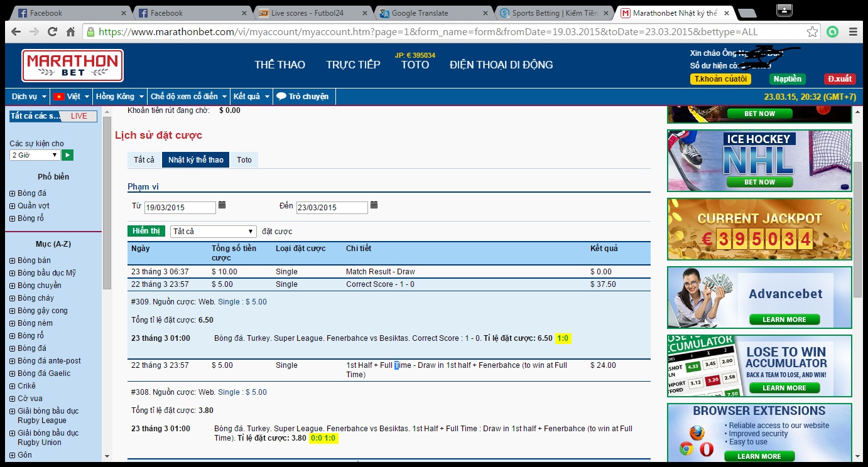
Task: Click the LIVE button in the sidebar
Action: click(79, 116)
